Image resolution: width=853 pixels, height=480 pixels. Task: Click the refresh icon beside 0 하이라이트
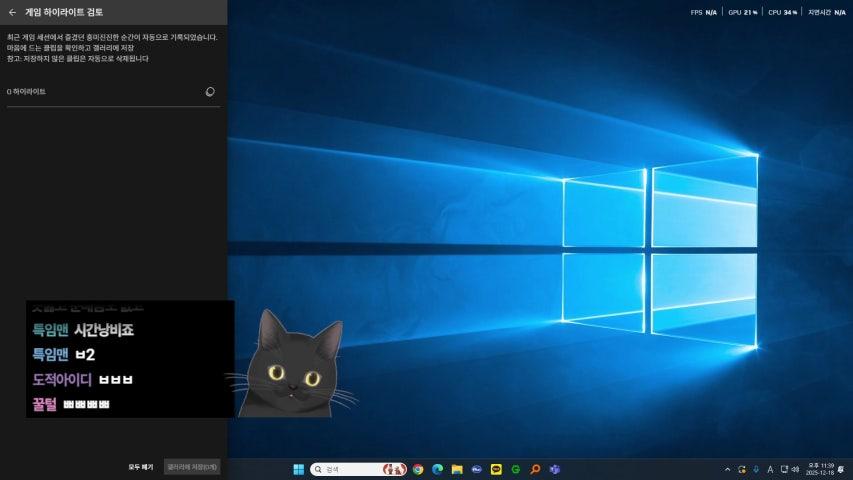pos(209,91)
